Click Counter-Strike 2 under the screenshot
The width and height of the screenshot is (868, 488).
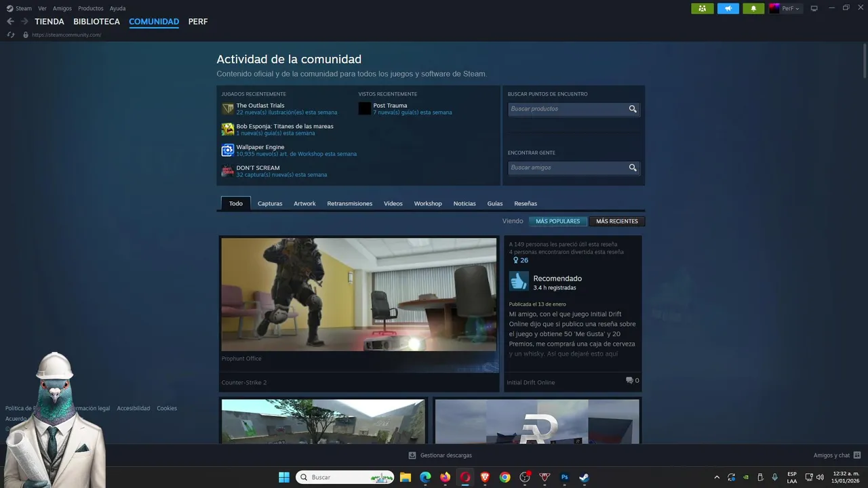[x=244, y=382]
